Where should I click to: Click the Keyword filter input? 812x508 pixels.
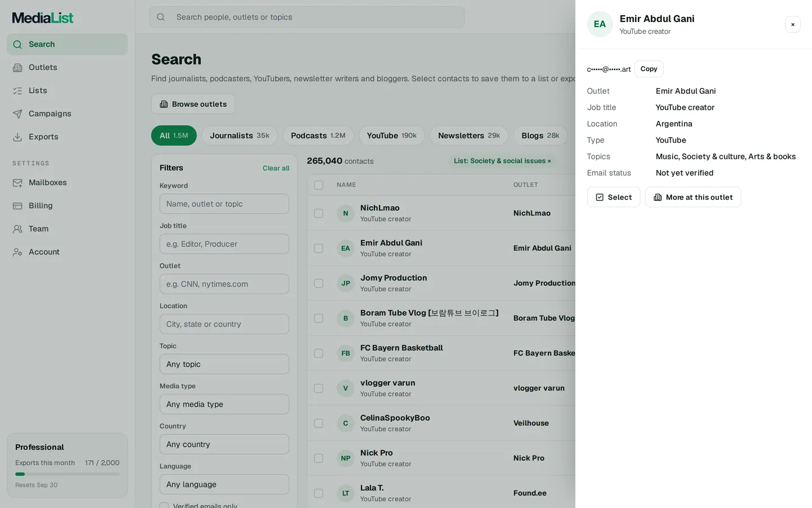coord(224,204)
